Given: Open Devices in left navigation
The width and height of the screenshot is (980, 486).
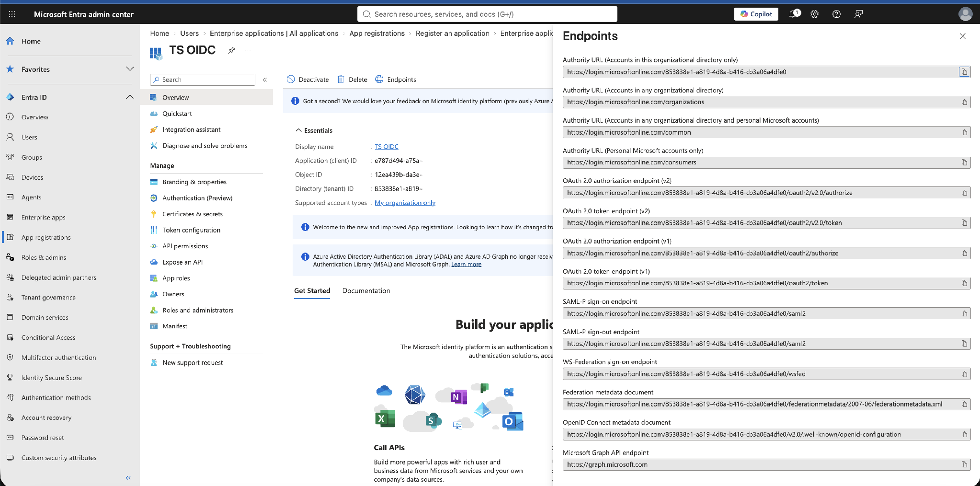Looking at the screenshot, I should pos(32,177).
